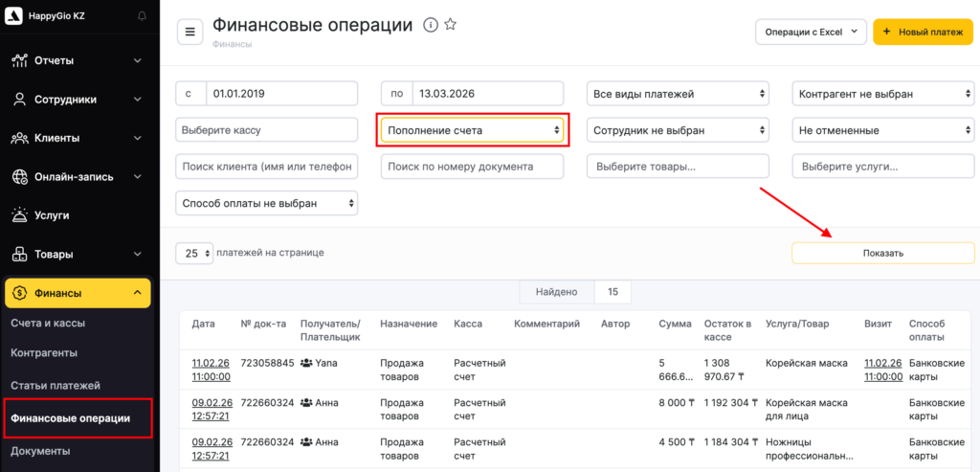Click the notification bell icon
Screen dimensions: 980x472
pos(143,16)
